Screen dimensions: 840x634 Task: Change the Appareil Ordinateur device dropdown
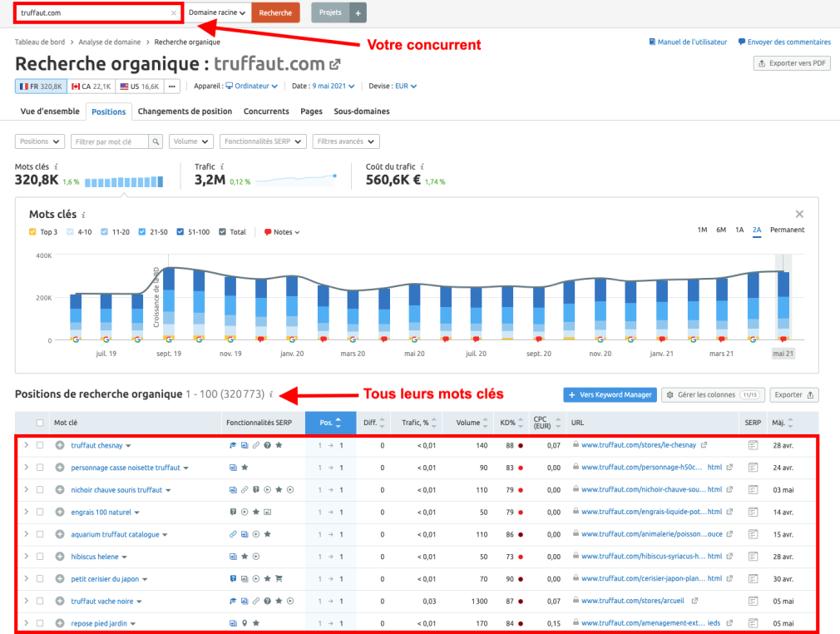tap(251, 87)
